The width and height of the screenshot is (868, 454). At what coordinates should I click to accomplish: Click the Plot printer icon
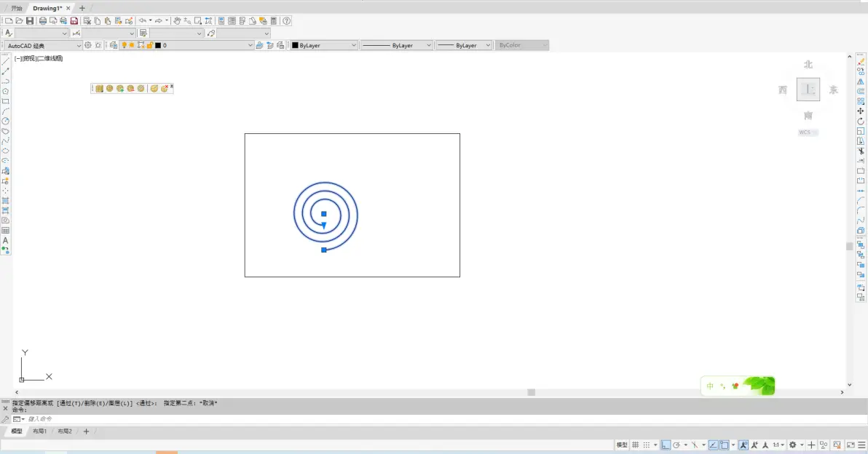pyautogui.click(x=43, y=21)
